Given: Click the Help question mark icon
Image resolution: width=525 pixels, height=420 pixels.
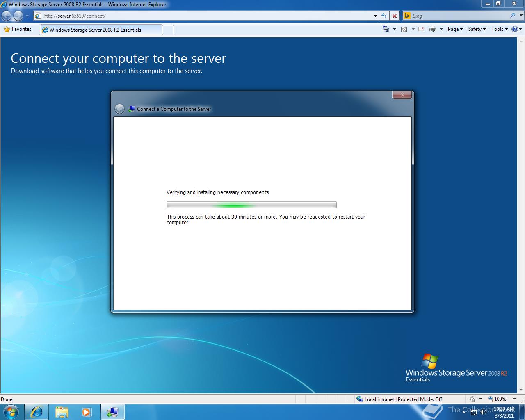Looking at the screenshot, I should point(514,29).
